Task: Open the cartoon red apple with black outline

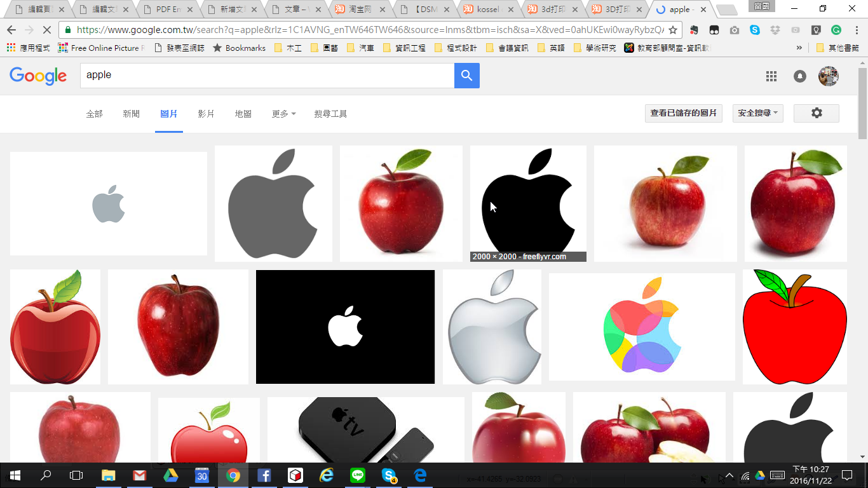Action: (x=794, y=327)
